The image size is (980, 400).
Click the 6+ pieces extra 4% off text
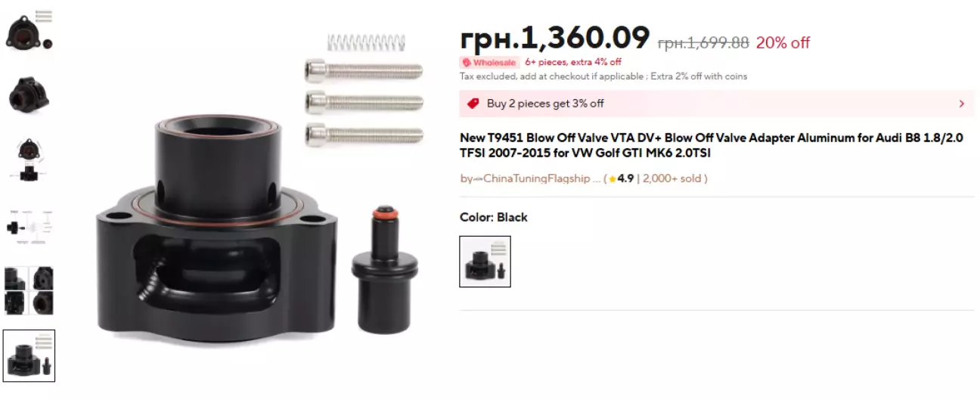(x=573, y=63)
